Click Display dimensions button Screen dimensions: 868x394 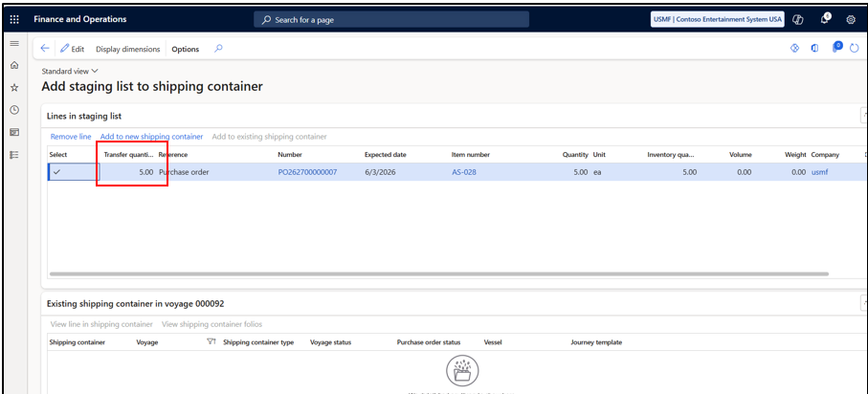click(128, 49)
